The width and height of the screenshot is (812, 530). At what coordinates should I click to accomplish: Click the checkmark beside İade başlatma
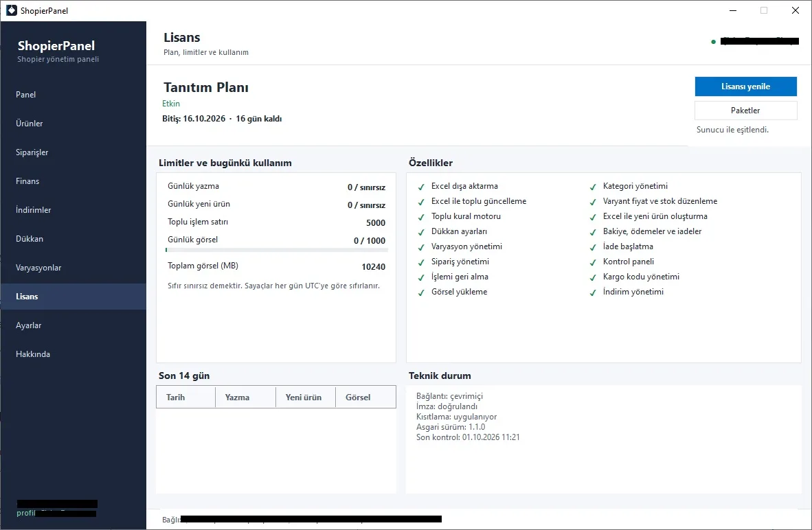(x=593, y=247)
